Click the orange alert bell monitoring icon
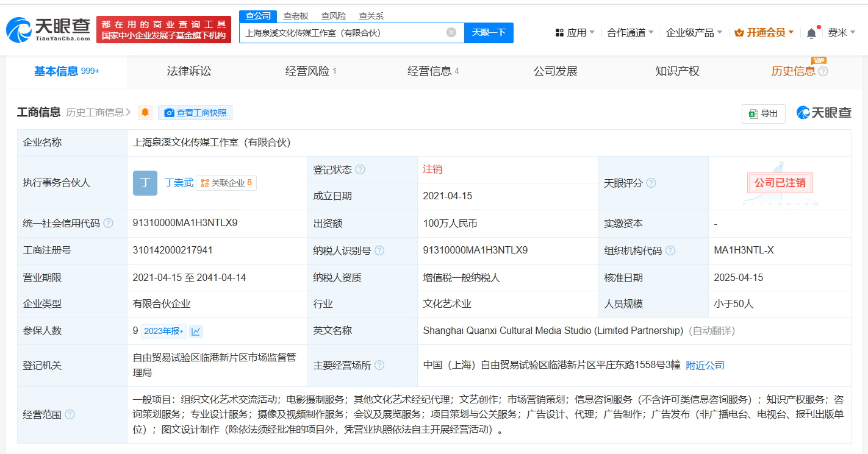The image size is (868, 454). coord(145,113)
